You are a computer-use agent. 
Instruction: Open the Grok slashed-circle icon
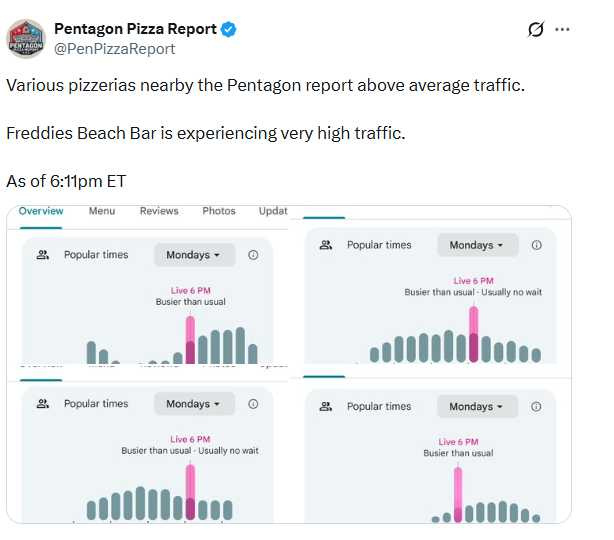[x=537, y=30]
